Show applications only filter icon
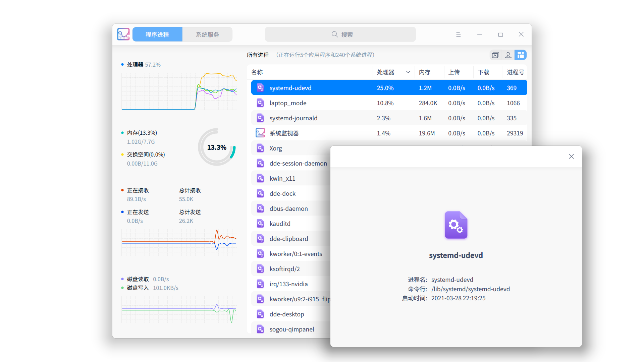 click(x=495, y=55)
